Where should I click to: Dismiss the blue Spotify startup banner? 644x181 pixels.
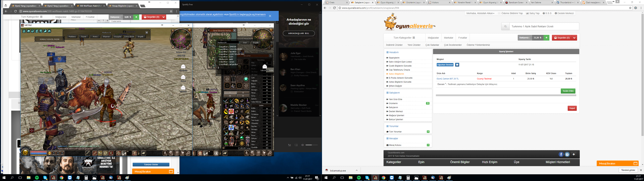point(270,16)
